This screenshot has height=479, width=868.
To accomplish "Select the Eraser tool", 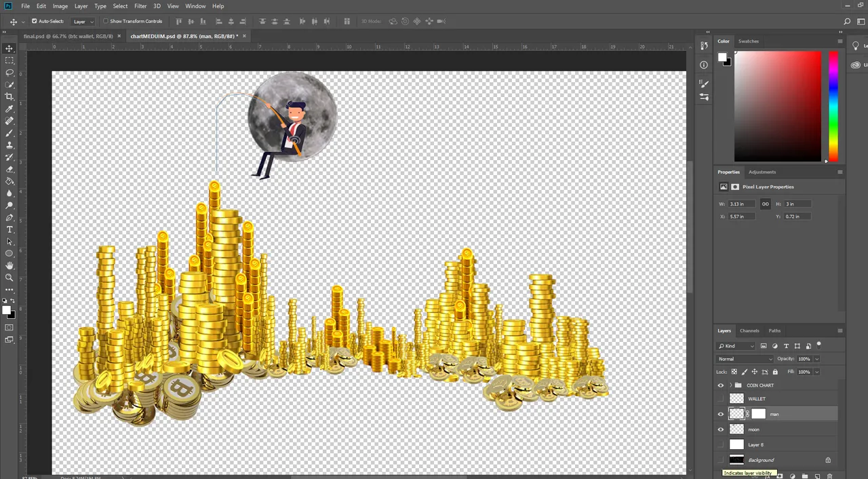I will (9, 169).
